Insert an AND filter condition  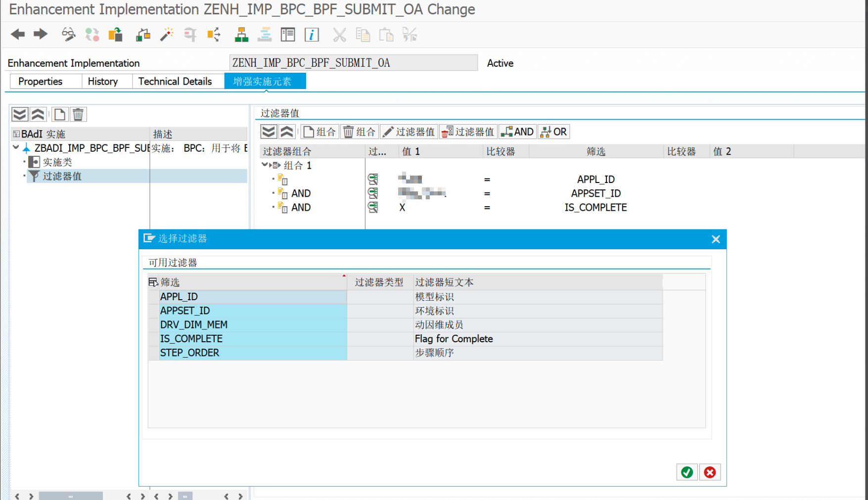click(517, 132)
